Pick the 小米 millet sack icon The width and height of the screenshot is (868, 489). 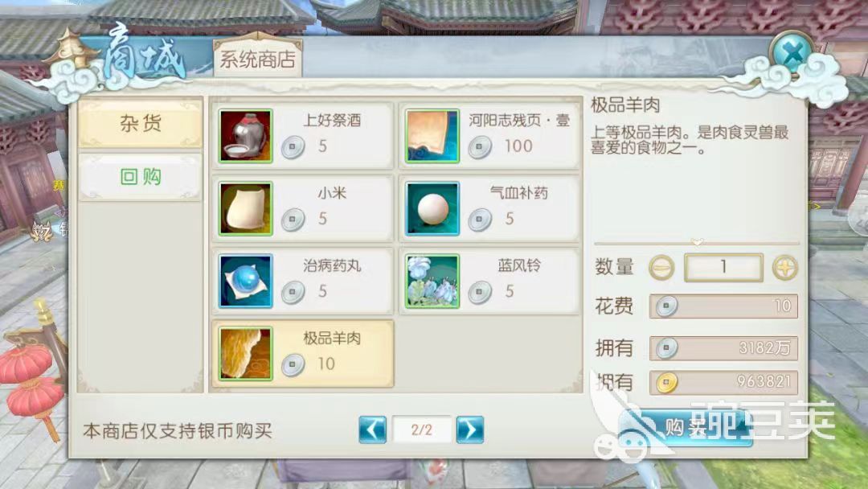point(245,209)
